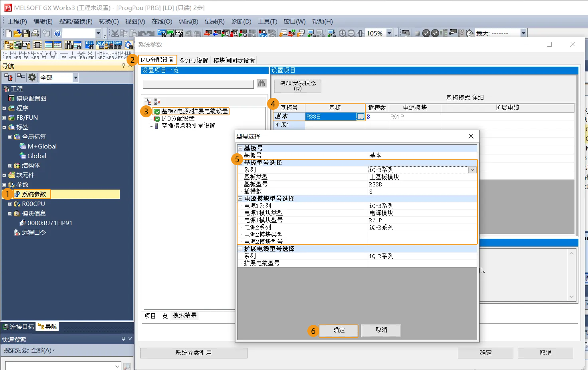Click the Copy icon in the toolbar

124,33
